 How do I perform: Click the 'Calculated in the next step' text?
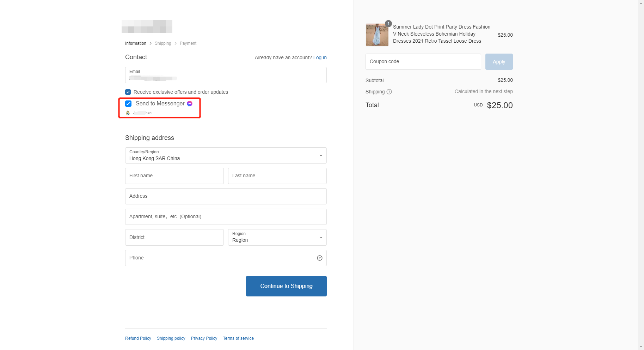[x=484, y=91]
